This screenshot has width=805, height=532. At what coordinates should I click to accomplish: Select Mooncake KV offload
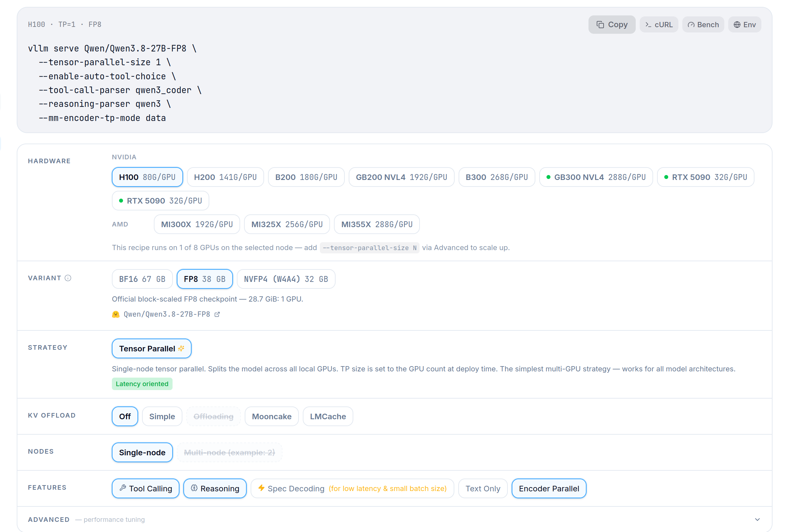(x=272, y=416)
